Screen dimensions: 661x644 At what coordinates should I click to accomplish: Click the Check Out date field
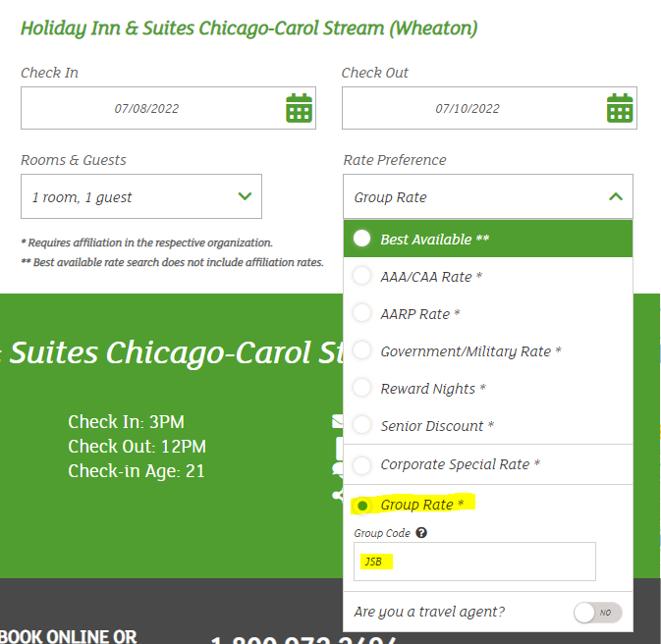pos(489,108)
